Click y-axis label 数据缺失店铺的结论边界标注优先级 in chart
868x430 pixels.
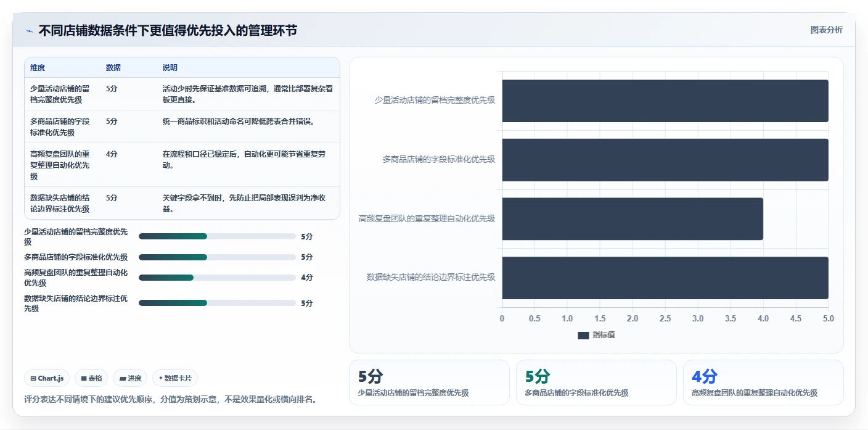tap(431, 278)
